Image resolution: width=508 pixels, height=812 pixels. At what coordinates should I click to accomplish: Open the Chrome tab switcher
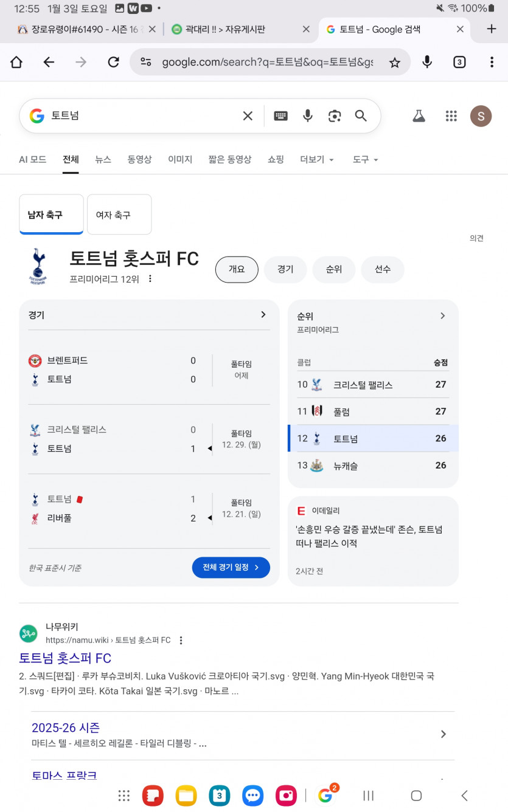click(x=459, y=61)
